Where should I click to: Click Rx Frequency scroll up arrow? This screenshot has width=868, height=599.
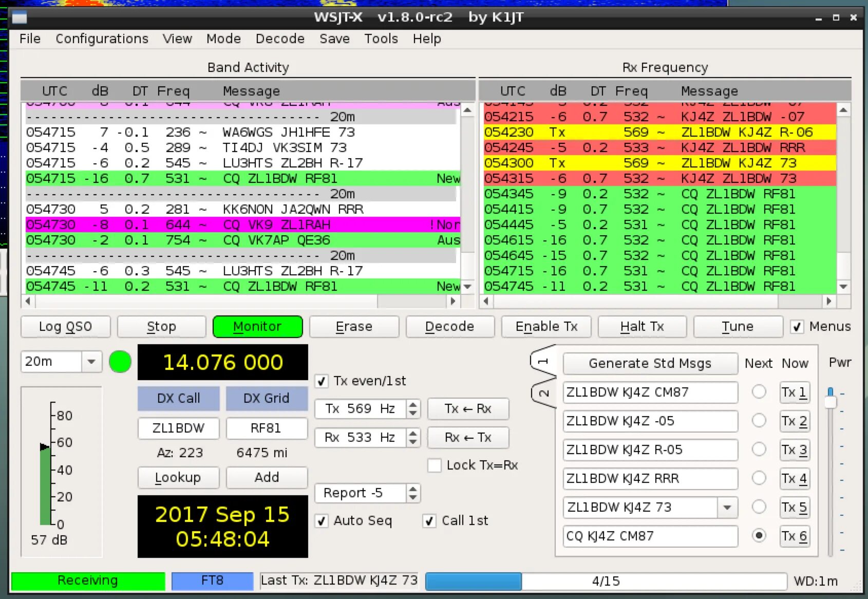coord(843,110)
